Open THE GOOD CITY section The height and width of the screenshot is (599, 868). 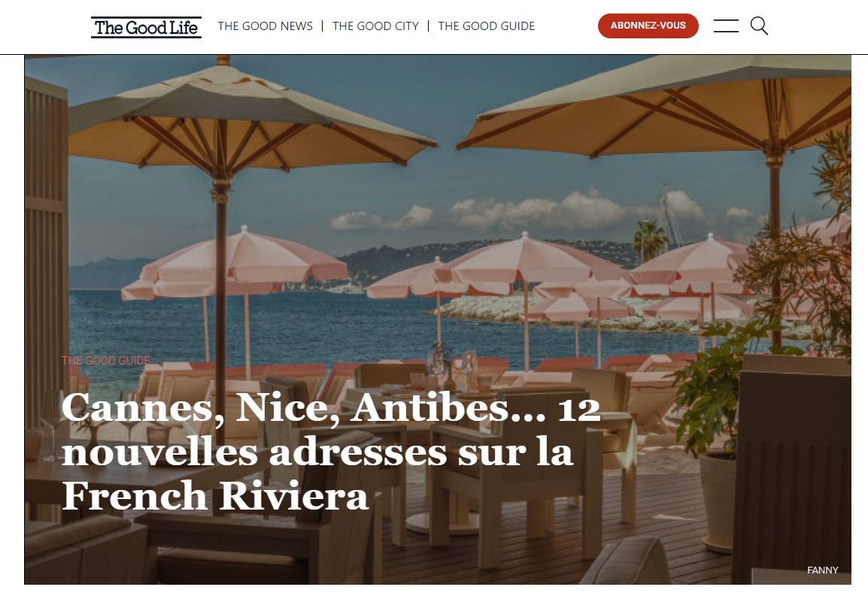click(375, 26)
